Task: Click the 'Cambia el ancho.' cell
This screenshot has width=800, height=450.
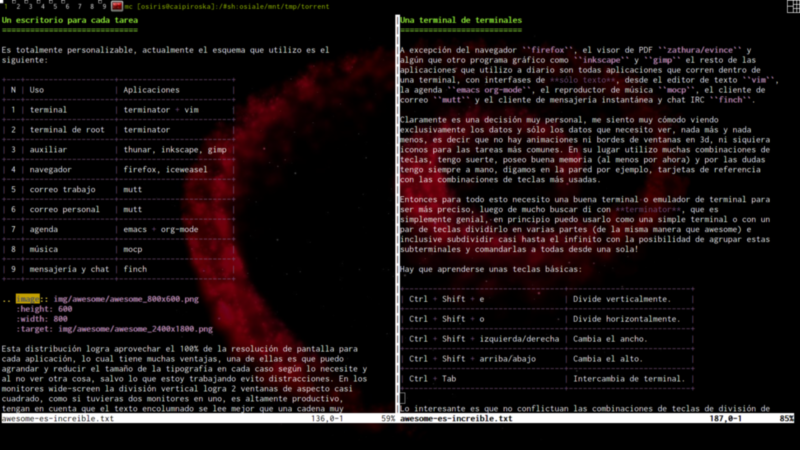Action: pyautogui.click(x=610, y=339)
